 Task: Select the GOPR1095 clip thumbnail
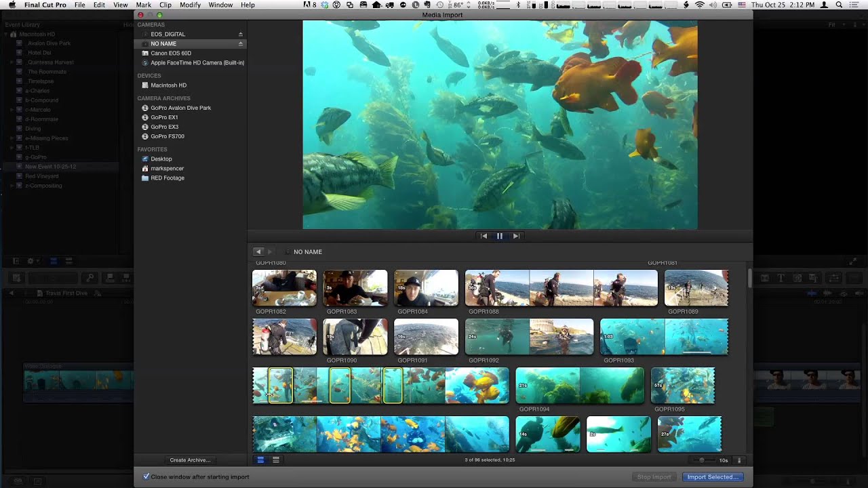pos(683,386)
